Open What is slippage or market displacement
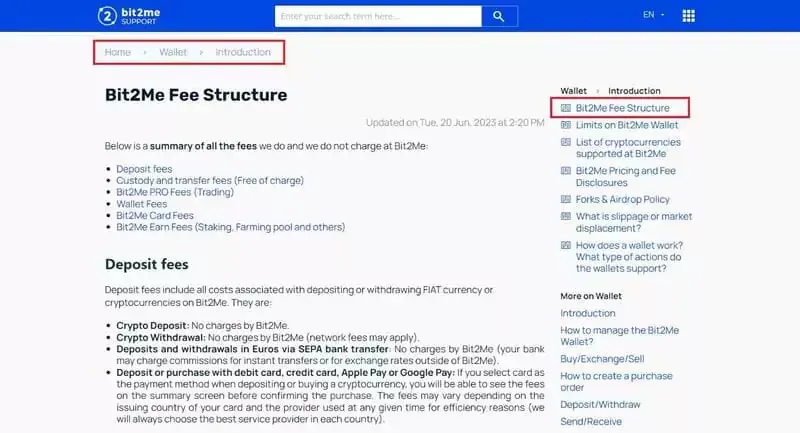Screen dimensions: 800x433 pos(634,222)
